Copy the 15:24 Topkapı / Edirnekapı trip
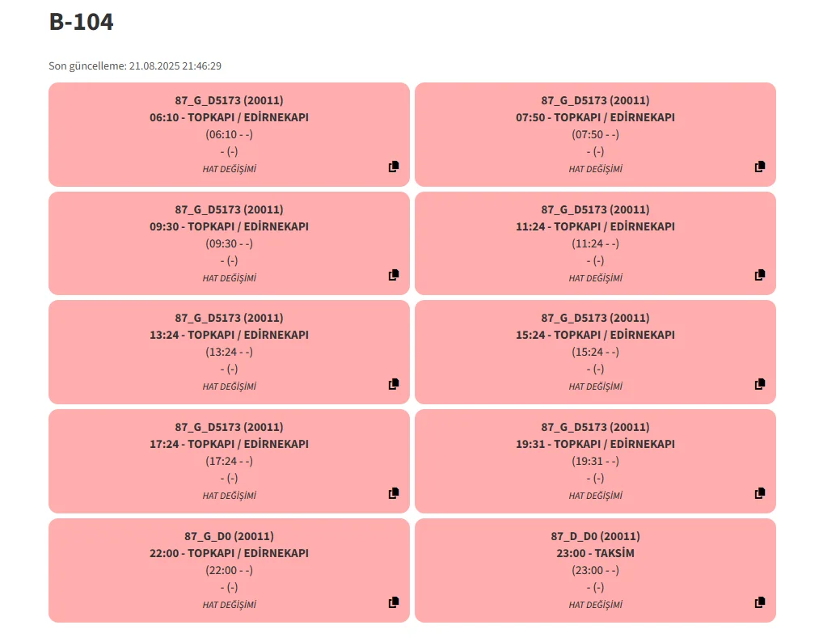840x642 pixels. pyautogui.click(x=760, y=384)
